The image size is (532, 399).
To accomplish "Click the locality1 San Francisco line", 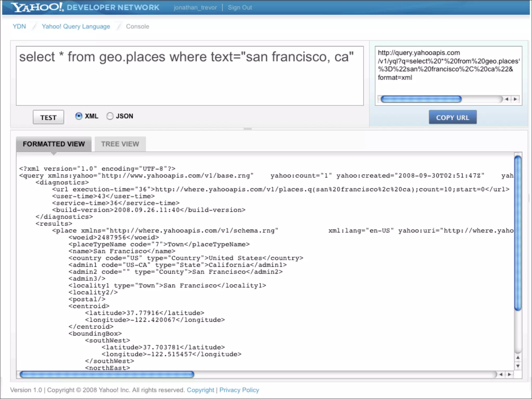I will [167, 285].
